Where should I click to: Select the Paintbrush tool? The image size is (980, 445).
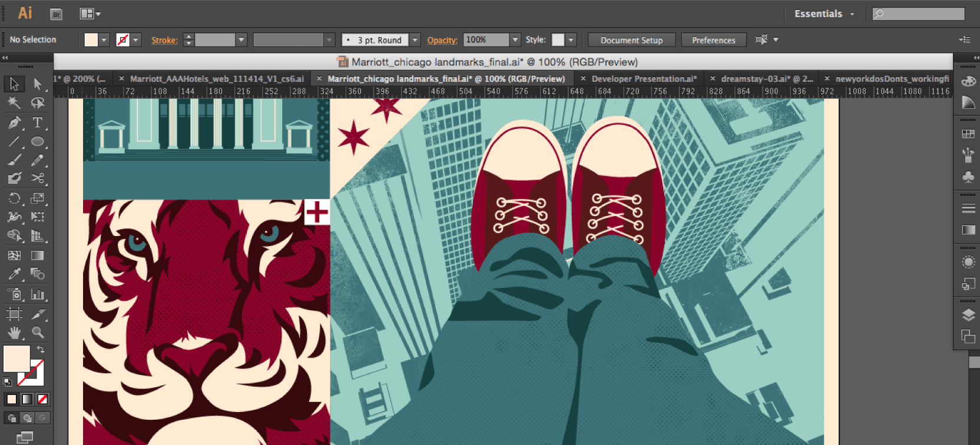click(x=14, y=160)
